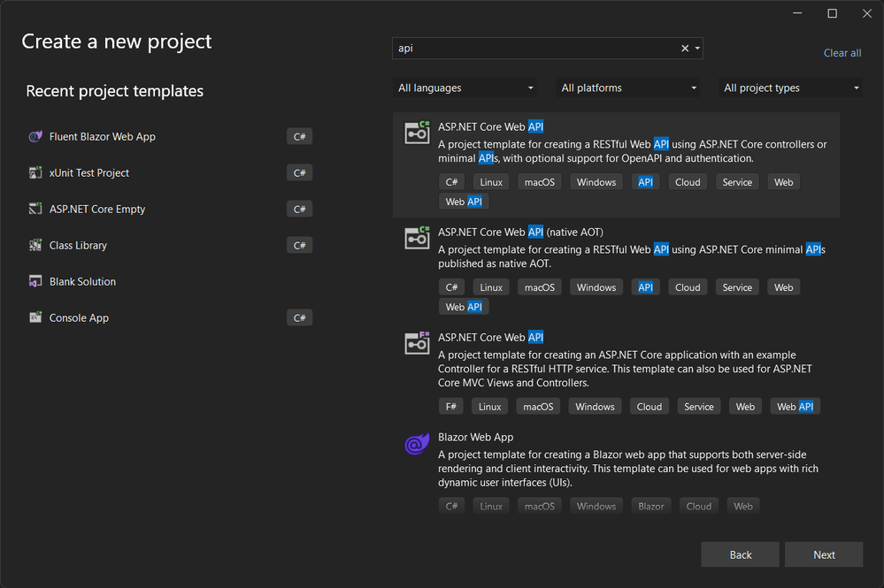Go Back to the previous page
Image resolution: width=884 pixels, height=588 pixels.
click(x=741, y=554)
